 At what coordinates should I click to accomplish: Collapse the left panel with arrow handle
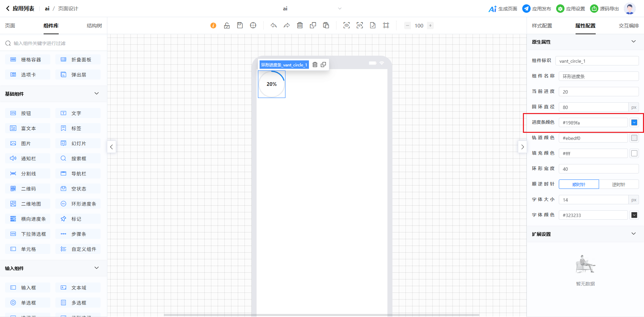pyautogui.click(x=111, y=147)
